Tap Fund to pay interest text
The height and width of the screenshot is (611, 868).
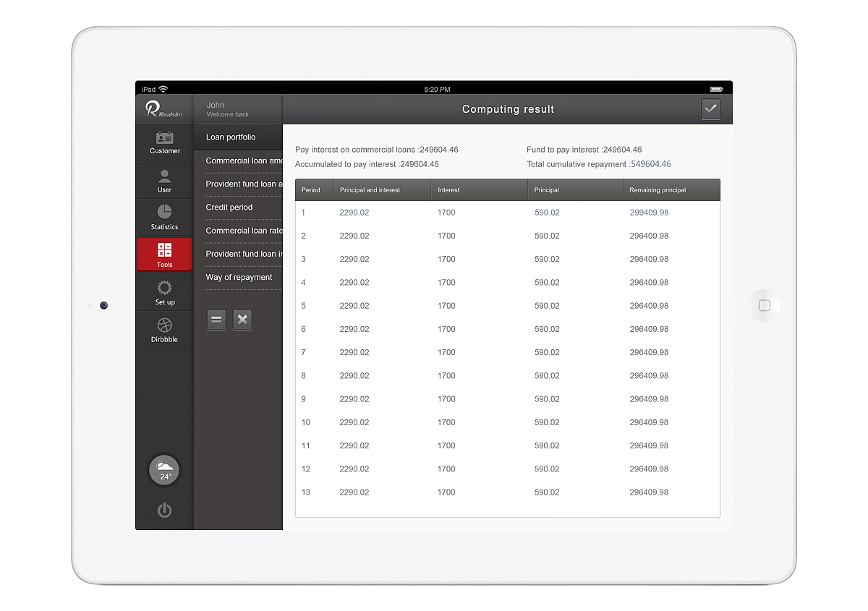click(584, 150)
